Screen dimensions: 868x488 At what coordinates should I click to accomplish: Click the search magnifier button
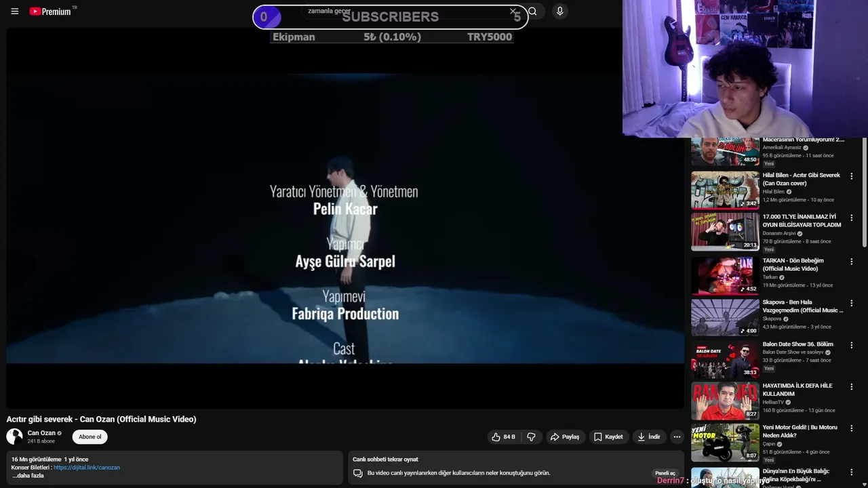pos(532,12)
